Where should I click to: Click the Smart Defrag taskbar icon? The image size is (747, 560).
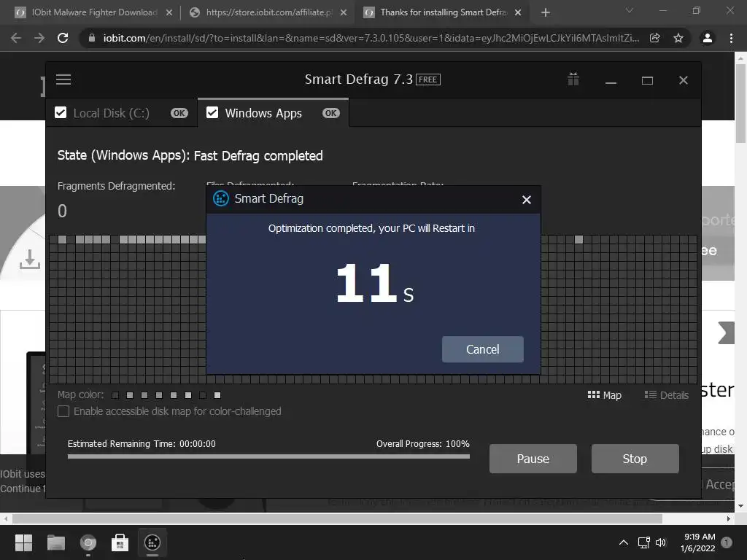pos(152,542)
